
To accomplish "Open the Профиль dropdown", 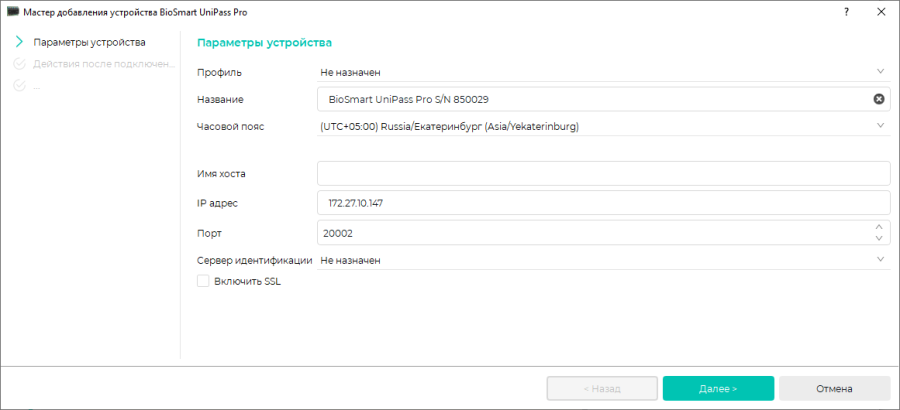I will coord(603,72).
